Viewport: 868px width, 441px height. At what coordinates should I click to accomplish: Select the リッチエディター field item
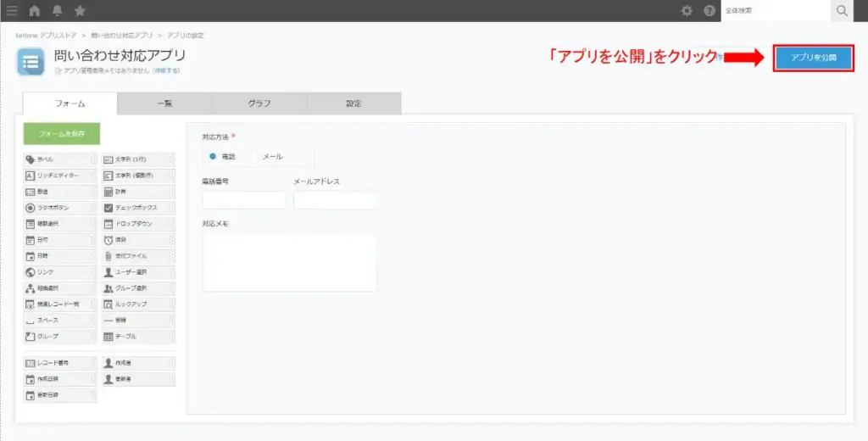(60, 176)
